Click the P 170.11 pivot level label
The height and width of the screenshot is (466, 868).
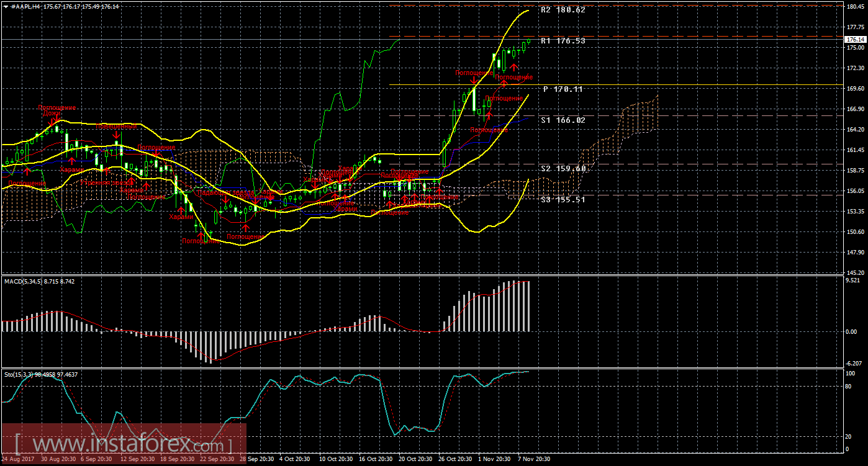click(x=563, y=89)
